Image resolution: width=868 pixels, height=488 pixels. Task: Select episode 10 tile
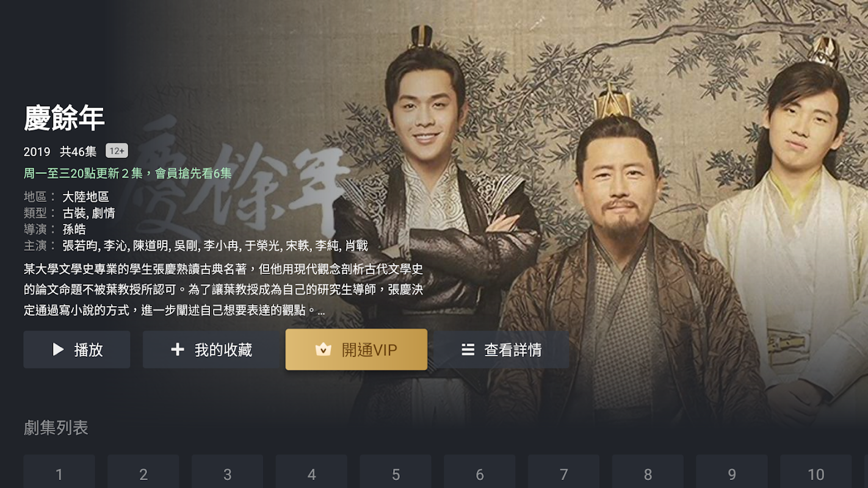(816, 472)
